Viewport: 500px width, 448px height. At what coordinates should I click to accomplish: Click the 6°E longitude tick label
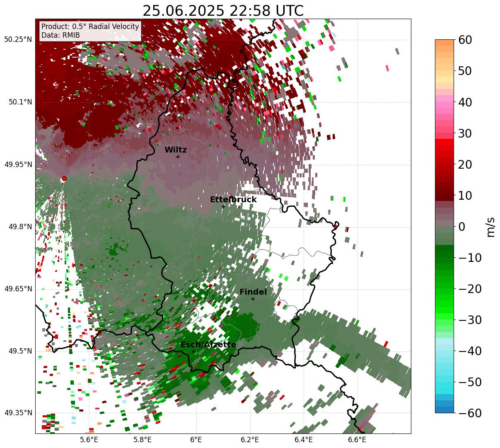pos(196,440)
